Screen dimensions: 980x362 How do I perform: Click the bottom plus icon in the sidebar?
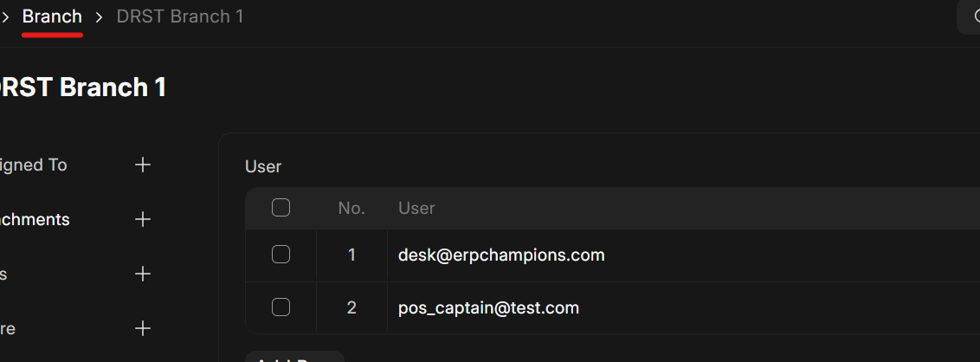144,328
